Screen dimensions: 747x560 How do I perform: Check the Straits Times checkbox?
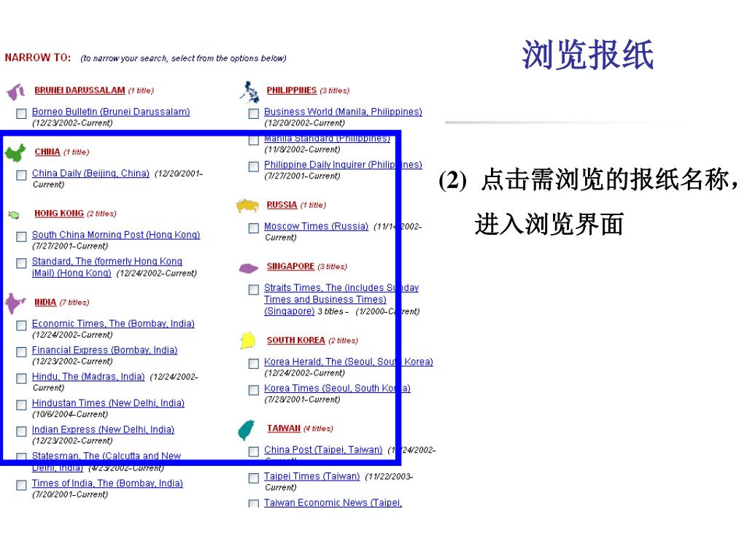coord(254,289)
